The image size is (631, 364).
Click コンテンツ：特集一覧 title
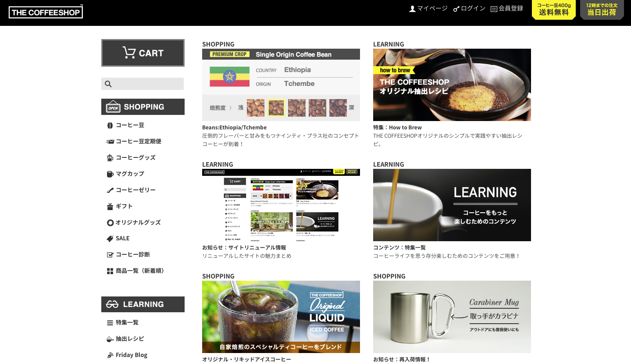point(399,248)
